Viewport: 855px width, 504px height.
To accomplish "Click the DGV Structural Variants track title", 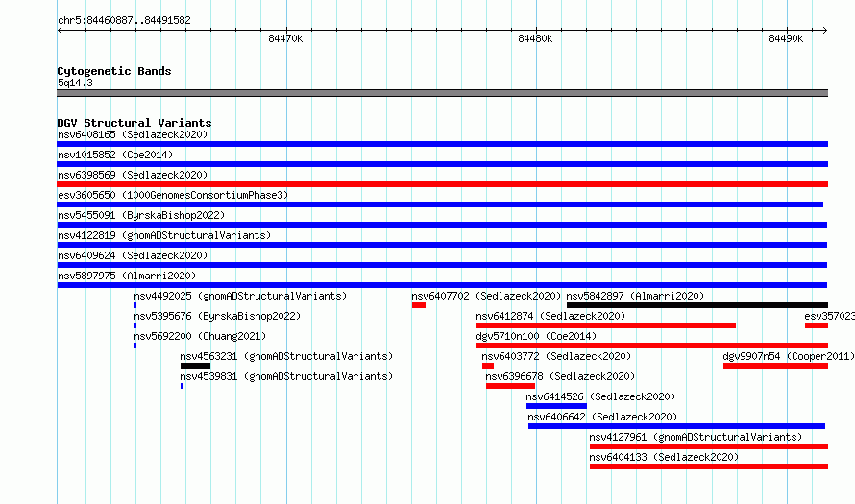I will tap(134, 123).
